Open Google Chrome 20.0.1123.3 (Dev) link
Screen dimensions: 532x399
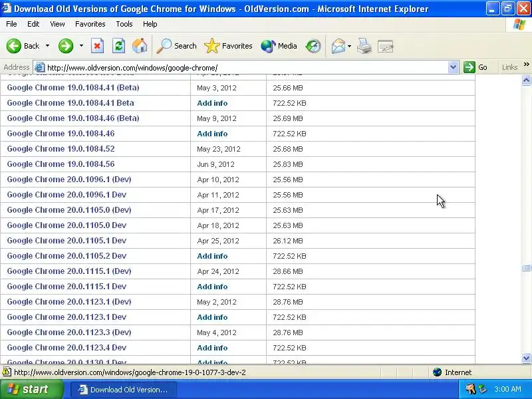69,332
